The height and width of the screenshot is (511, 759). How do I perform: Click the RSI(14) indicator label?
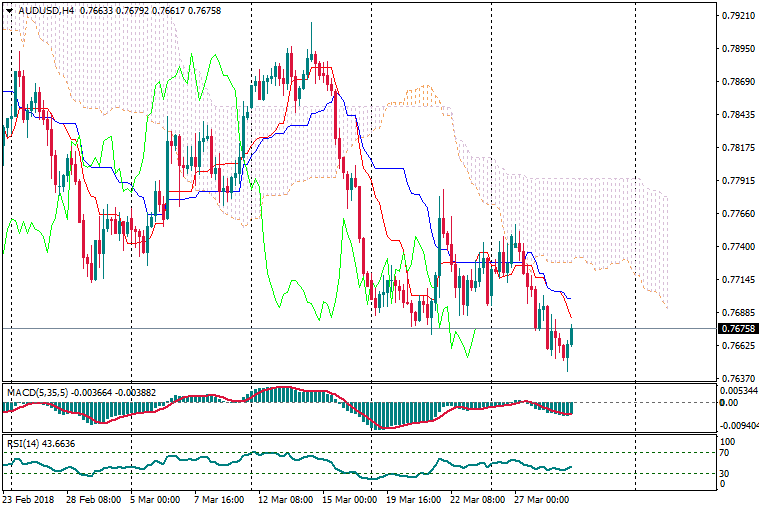(x=23, y=443)
